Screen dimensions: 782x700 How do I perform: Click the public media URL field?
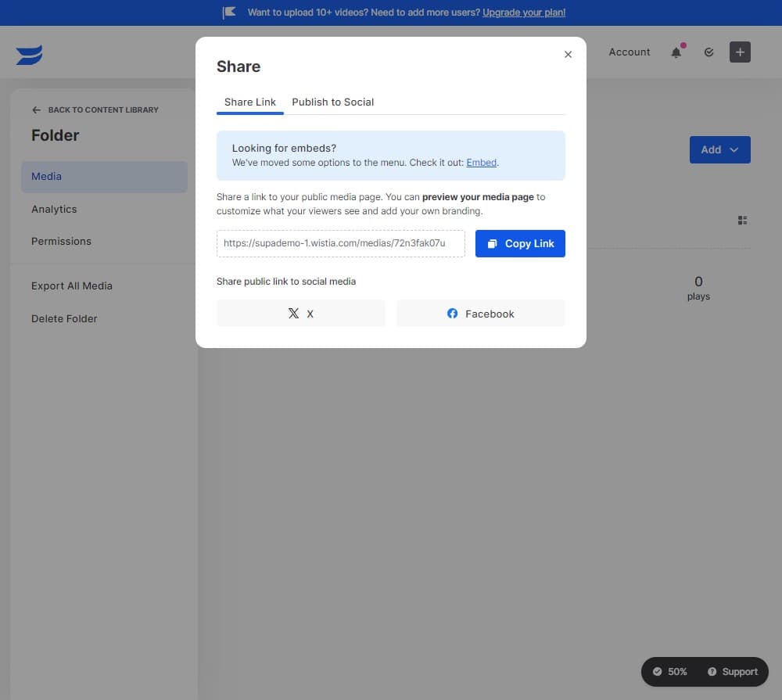pos(340,243)
